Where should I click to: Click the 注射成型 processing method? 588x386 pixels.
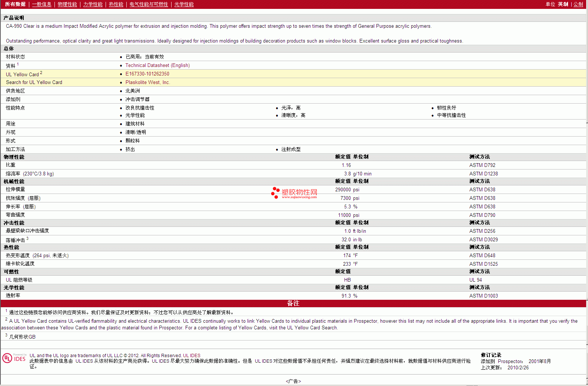290,149
